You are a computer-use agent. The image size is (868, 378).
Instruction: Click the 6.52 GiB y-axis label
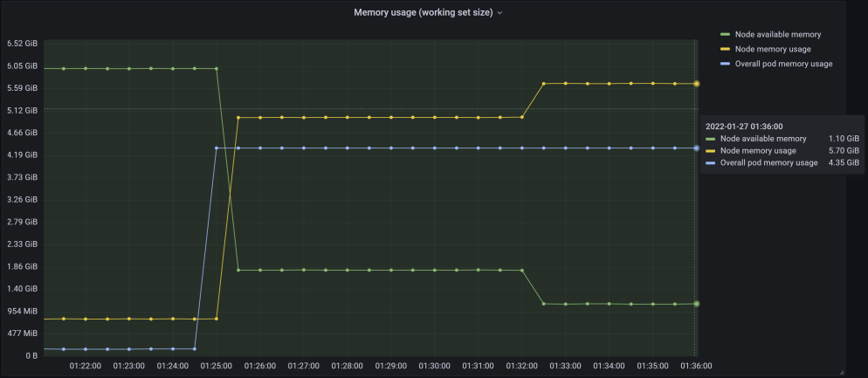coord(22,44)
